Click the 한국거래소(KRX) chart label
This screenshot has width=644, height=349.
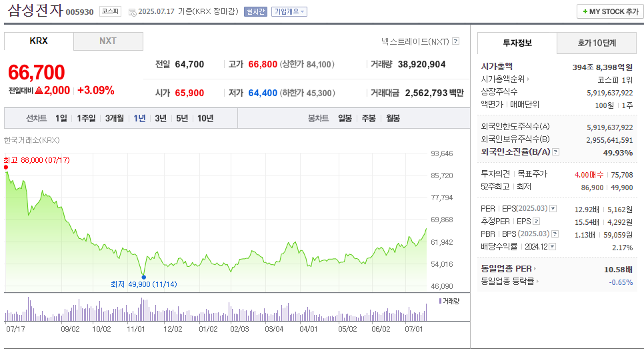pyautogui.click(x=31, y=140)
